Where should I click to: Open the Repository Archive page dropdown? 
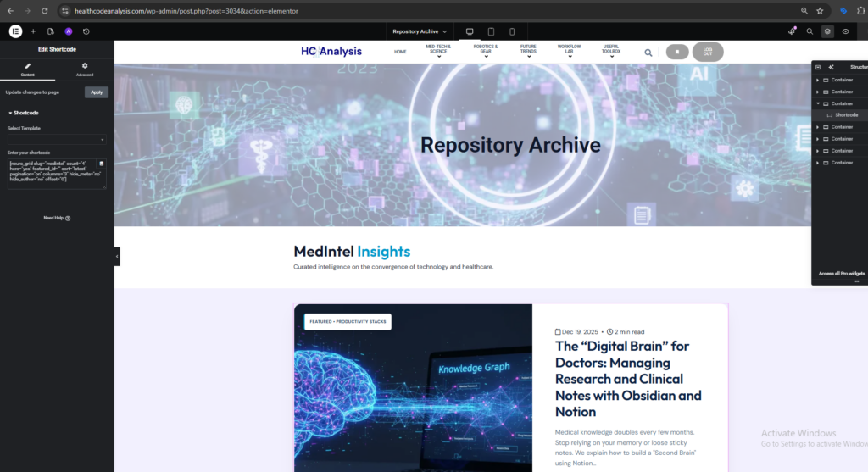click(420, 31)
